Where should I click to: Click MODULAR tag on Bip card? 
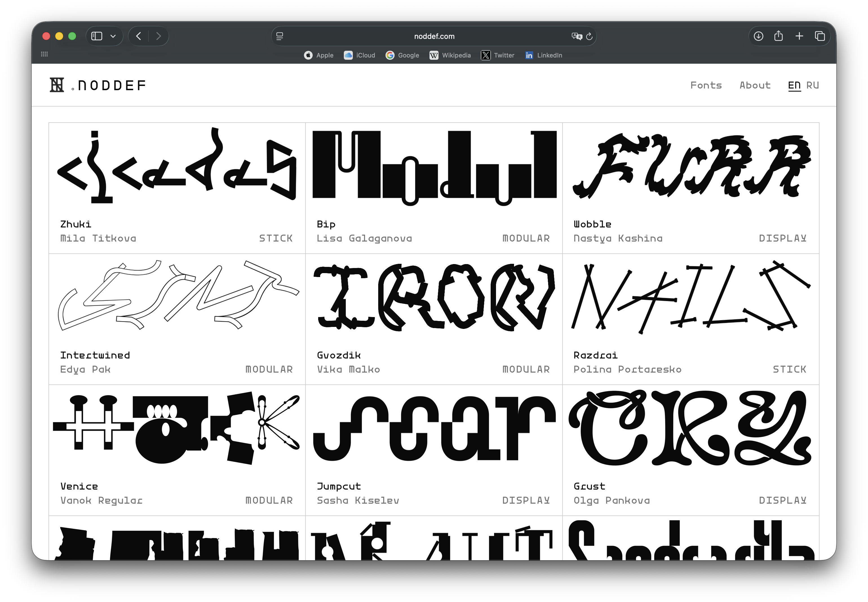click(x=526, y=238)
